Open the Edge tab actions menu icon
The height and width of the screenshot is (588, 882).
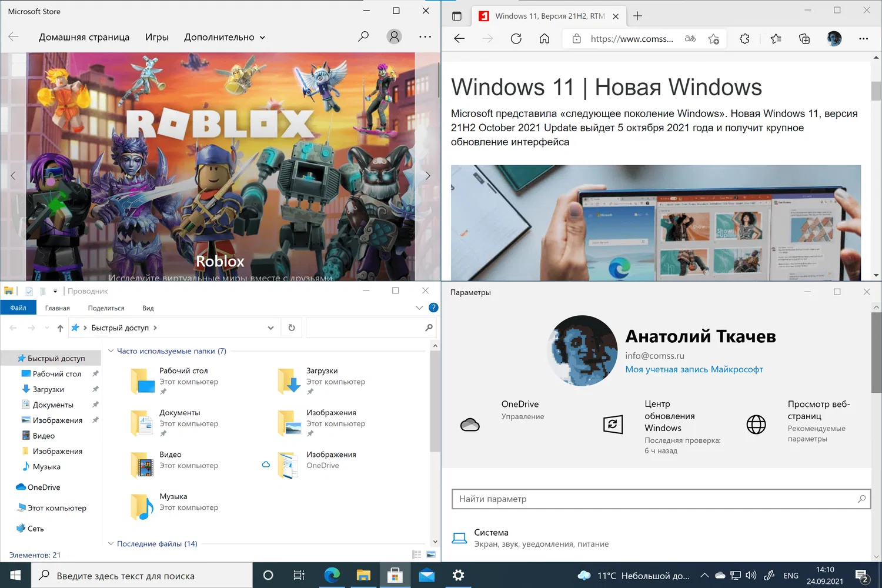pos(457,16)
